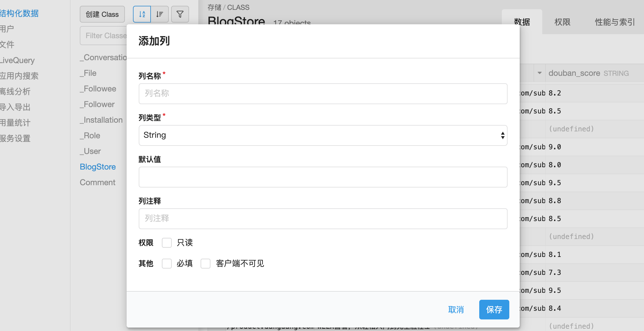Screen dimensions: 644x331
Task: Click the funnel filter icon
Action: pos(180,14)
